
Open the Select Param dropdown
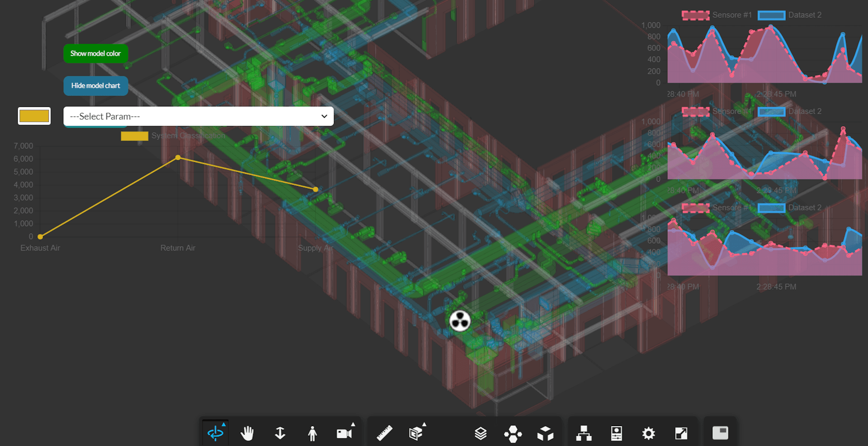pos(198,116)
